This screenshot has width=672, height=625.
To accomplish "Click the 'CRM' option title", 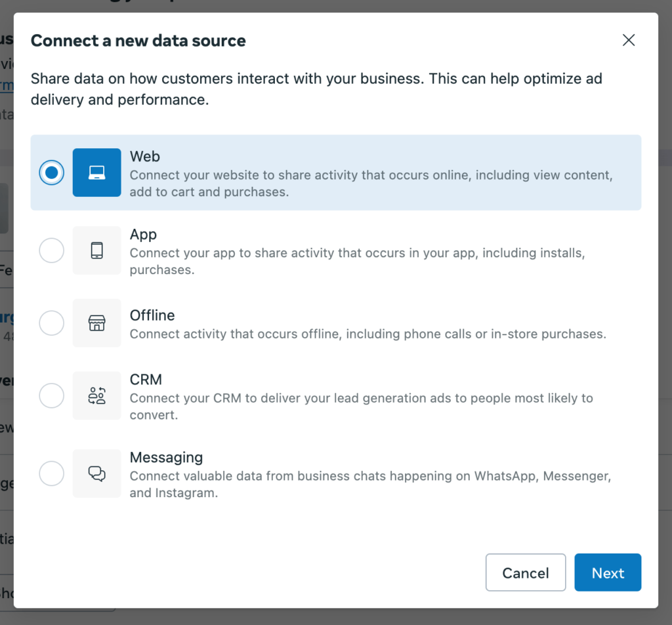I will (146, 380).
